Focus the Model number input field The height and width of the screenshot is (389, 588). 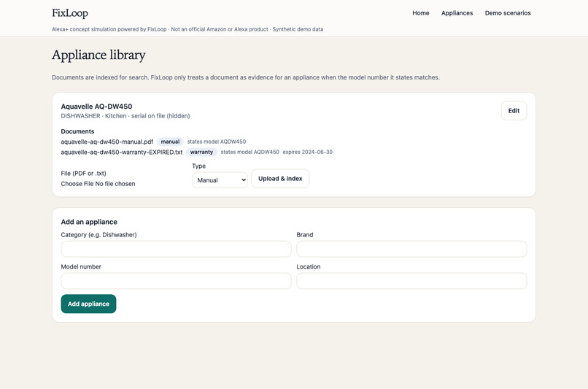pyautogui.click(x=176, y=281)
